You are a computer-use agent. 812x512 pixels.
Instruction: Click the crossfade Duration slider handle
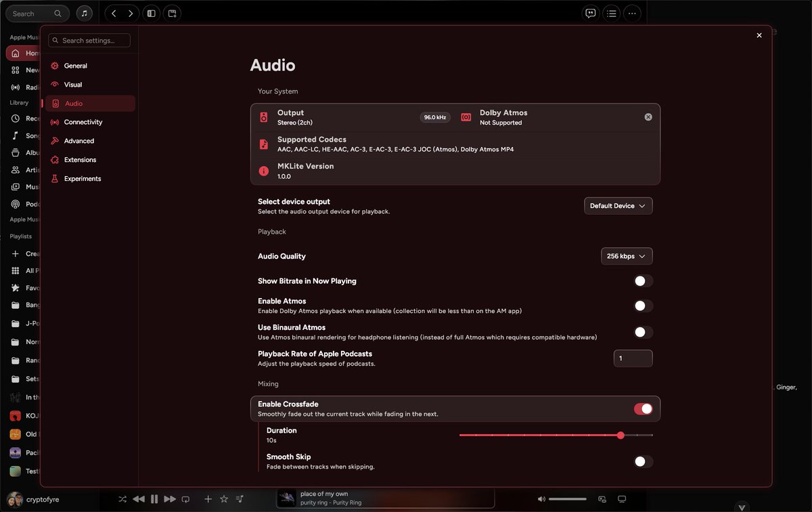pos(621,435)
